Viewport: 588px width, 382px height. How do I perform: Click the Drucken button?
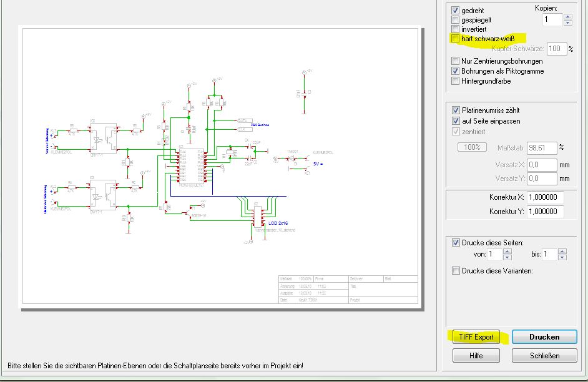coord(544,336)
